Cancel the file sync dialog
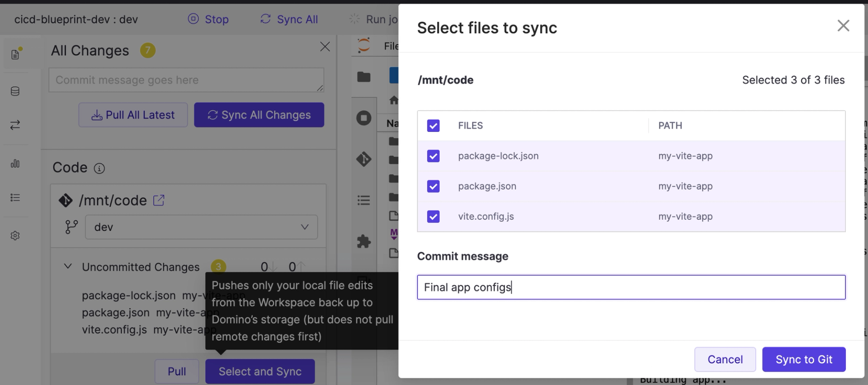The height and width of the screenshot is (385, 868). tap(725, 359)
